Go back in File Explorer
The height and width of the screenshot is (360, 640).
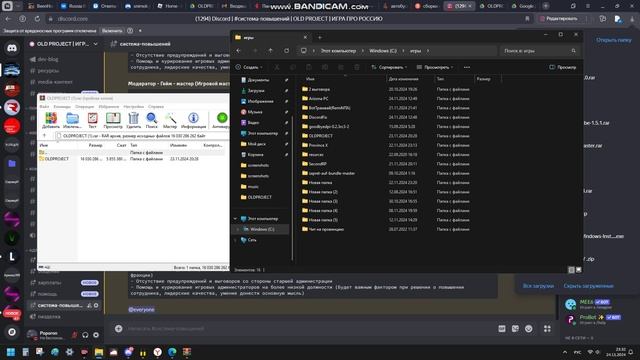[x=239, y=51]
